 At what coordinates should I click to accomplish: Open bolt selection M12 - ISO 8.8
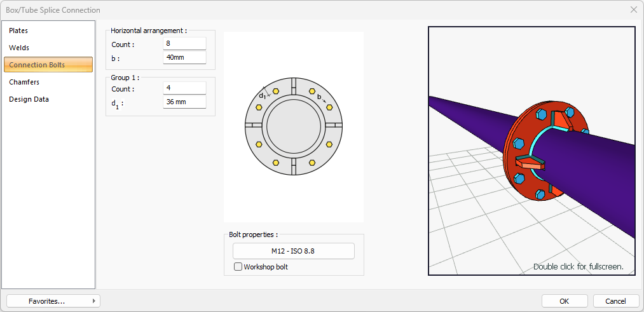(x=293, y=251)
